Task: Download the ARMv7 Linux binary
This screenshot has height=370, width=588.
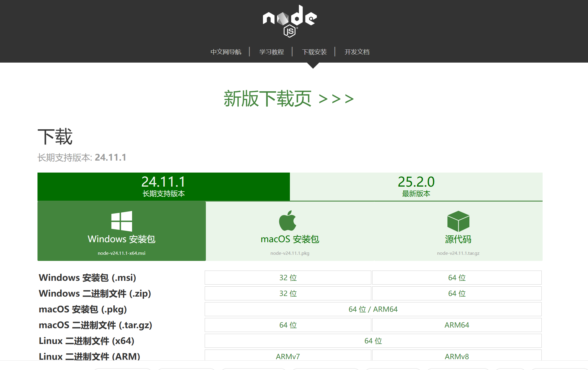Action: (288, 356)
